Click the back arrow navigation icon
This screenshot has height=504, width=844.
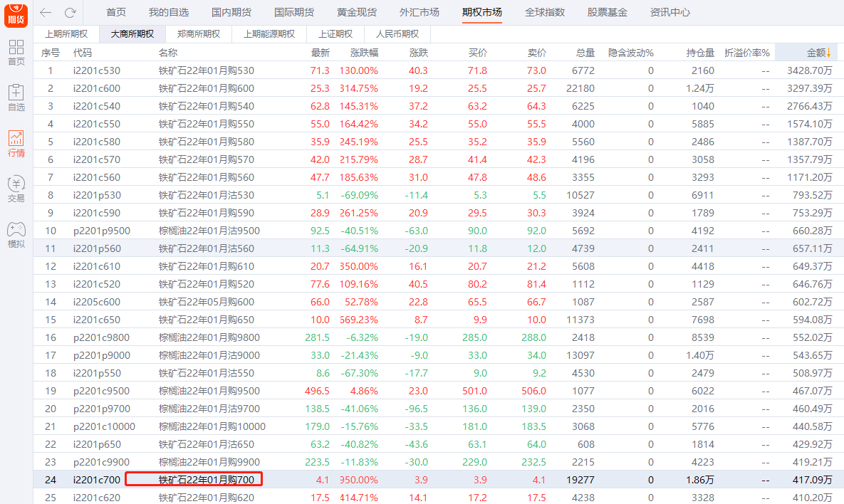click(44, 12)
